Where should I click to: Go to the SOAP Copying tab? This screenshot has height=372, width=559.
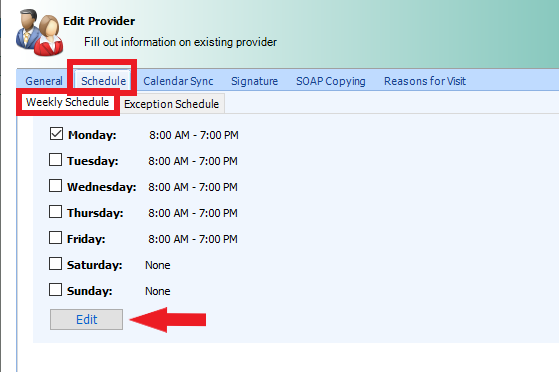pos(331,81)
